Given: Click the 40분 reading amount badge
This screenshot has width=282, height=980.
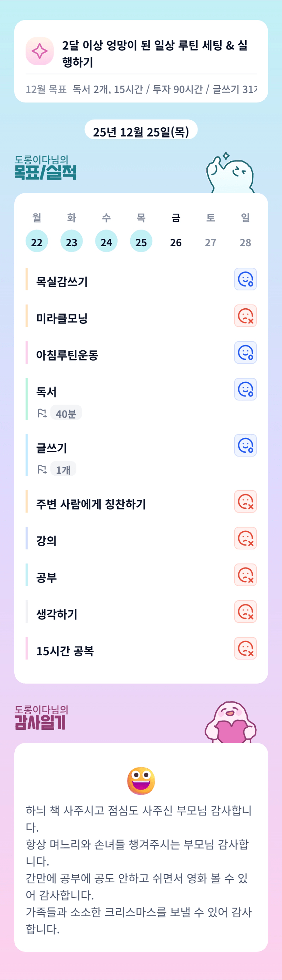Looking at the screenshot, I should 66,413.
